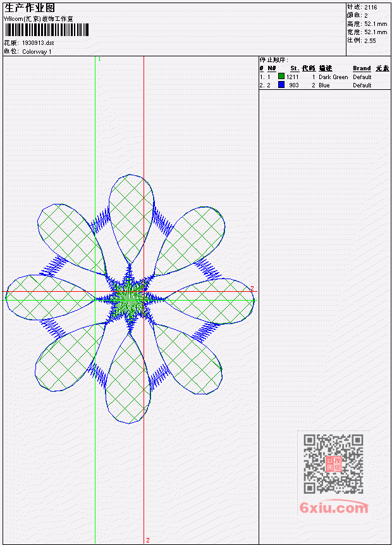Click the Blue color swatch
392x545 pixels.
(281, 84)
